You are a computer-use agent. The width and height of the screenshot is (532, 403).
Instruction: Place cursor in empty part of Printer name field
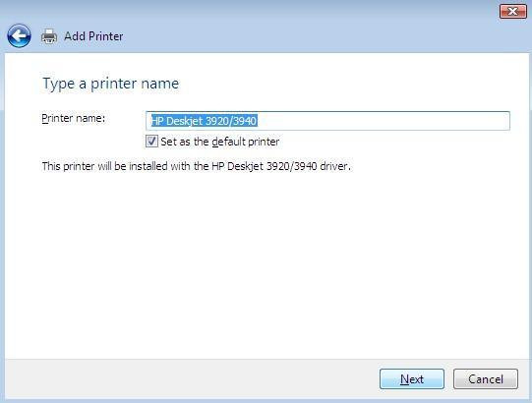click(384, 121)
